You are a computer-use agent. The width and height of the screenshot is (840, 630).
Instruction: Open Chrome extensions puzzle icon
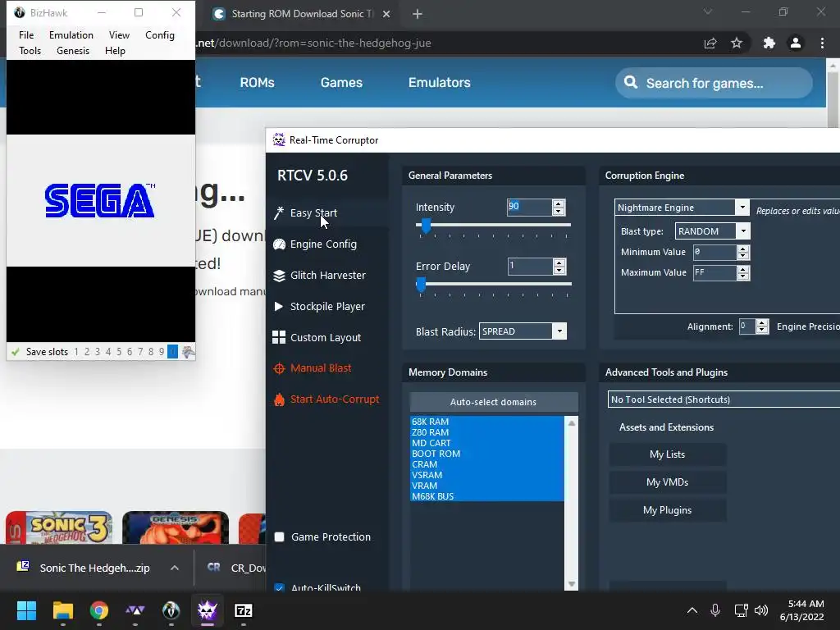click(x=769, y=43)
